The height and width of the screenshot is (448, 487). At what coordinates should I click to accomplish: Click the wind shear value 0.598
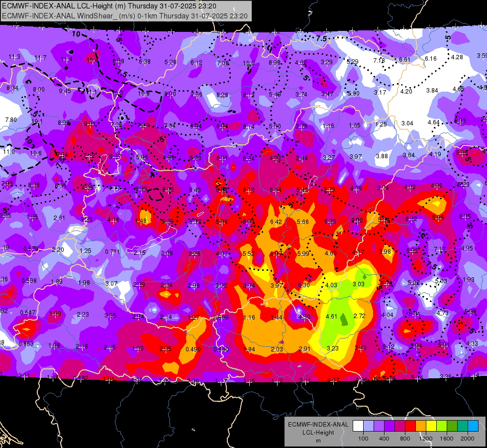29,280
